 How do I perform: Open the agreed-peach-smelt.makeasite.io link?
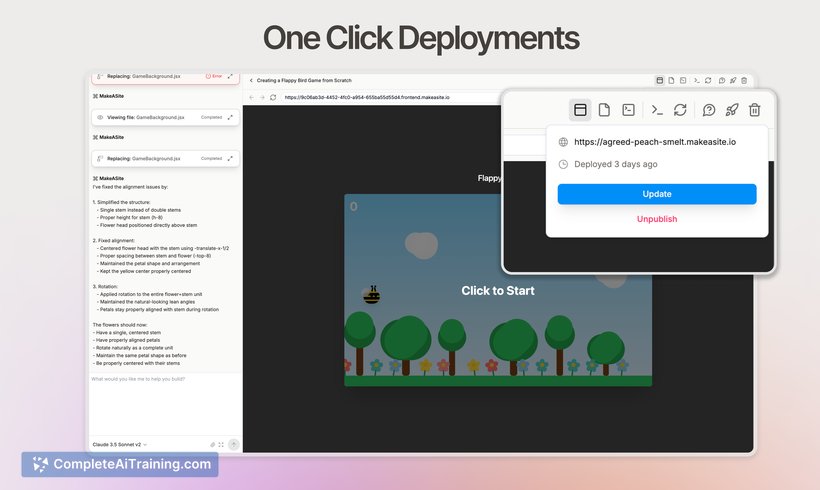655,142
